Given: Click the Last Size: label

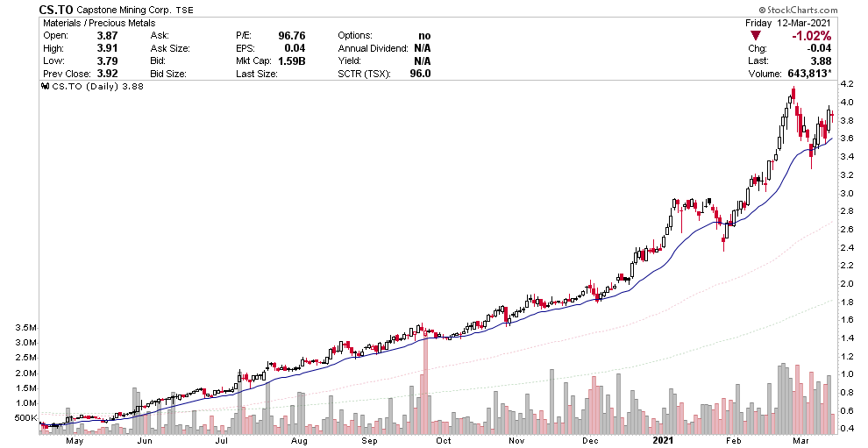Looking at the screenshot, I should click(257, 74).
